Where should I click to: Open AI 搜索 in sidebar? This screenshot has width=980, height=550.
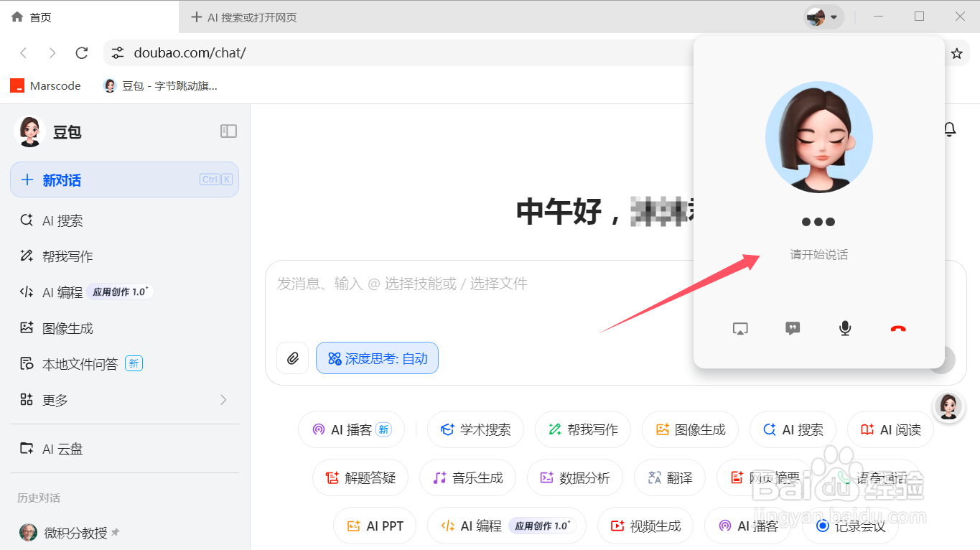click(x=124, y=220)
